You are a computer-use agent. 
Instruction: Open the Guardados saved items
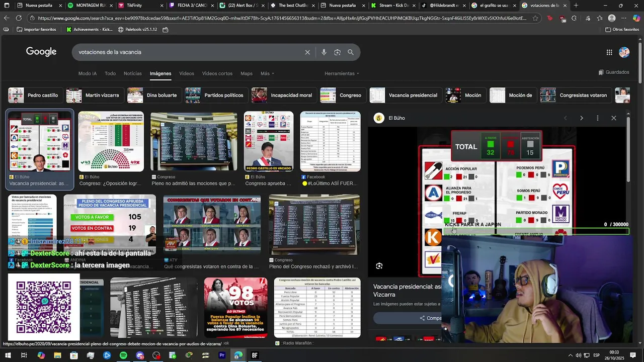coord(614,72)
